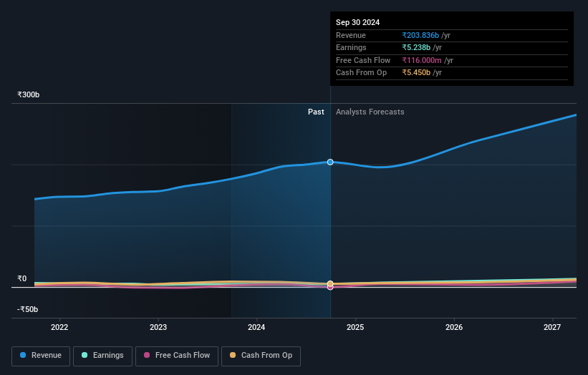
Task: Click the Cash From Op tooltip label
Action: pyautogui.click(x=361, y=73)
